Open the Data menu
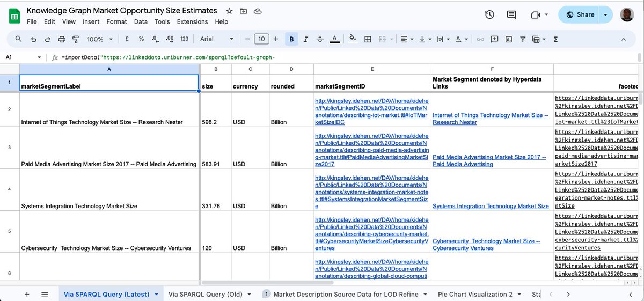Screen dimensions: 644x301 (141, 22)
